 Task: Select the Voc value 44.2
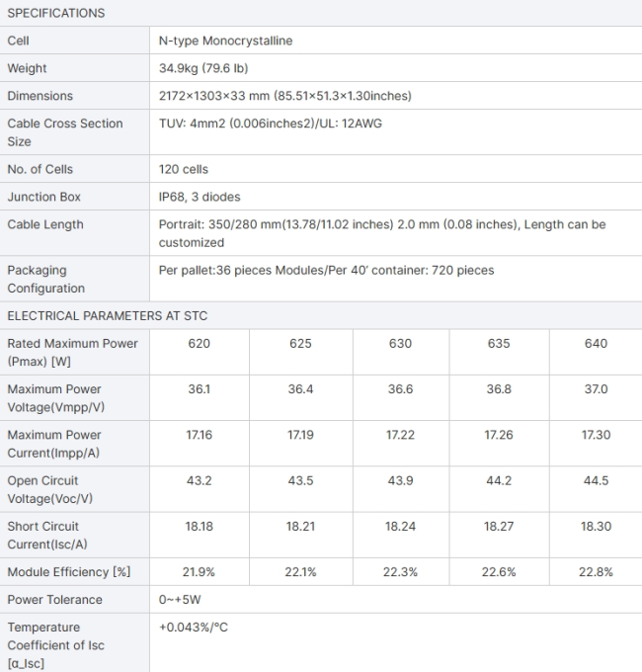pos(499,480)
